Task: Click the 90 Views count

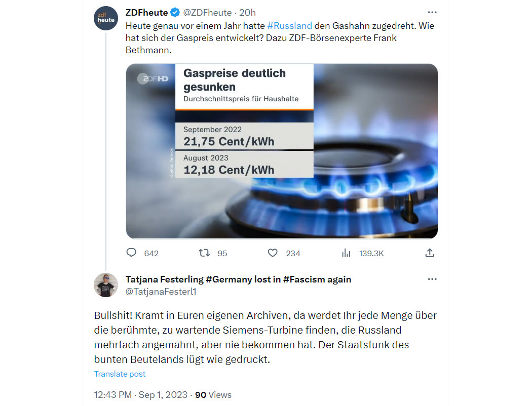Action: 213,395
